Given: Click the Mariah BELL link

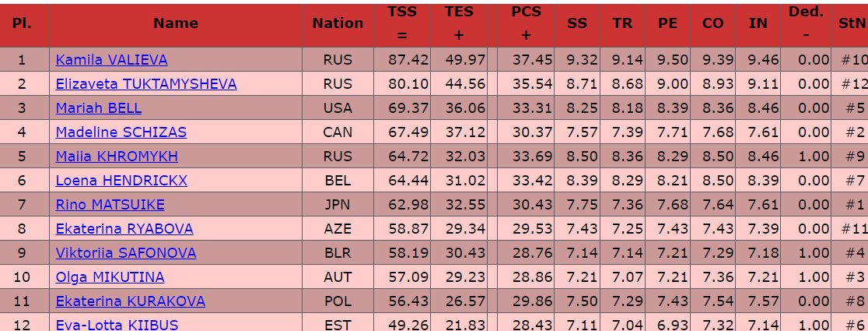Looking at the screenshot, I should 98,108.
